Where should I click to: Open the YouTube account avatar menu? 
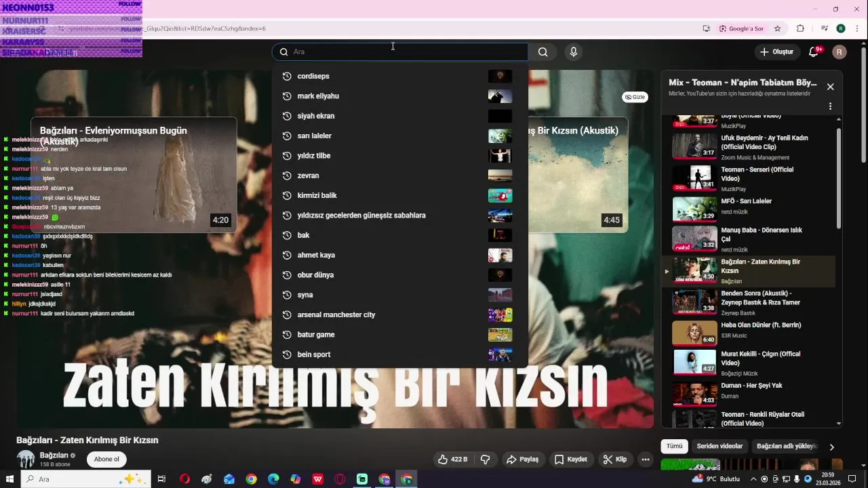[840, 52]
